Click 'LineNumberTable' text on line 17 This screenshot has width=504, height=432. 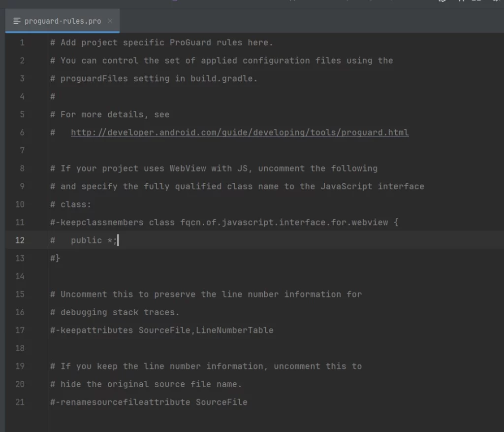point(234,330)
